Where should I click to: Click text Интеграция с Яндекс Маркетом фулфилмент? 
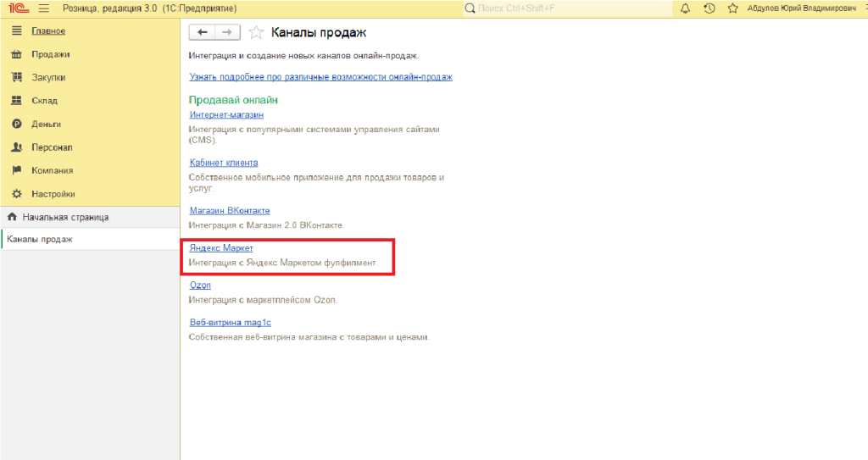[283, 263]
